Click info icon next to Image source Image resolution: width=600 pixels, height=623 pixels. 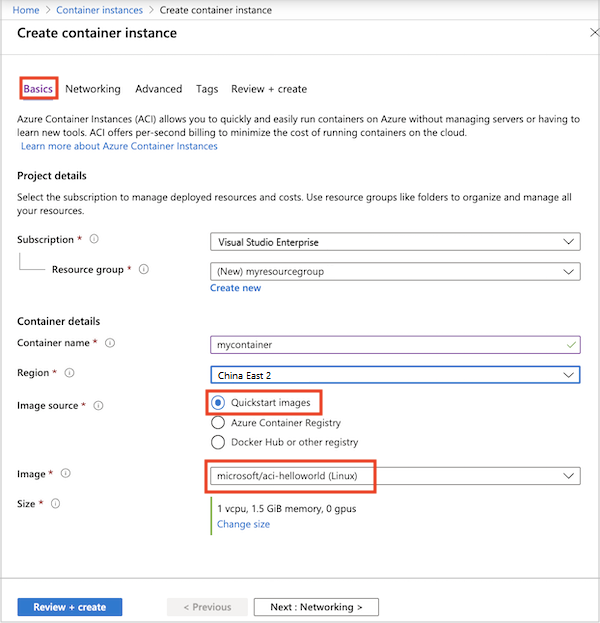(x=98, y=405)
